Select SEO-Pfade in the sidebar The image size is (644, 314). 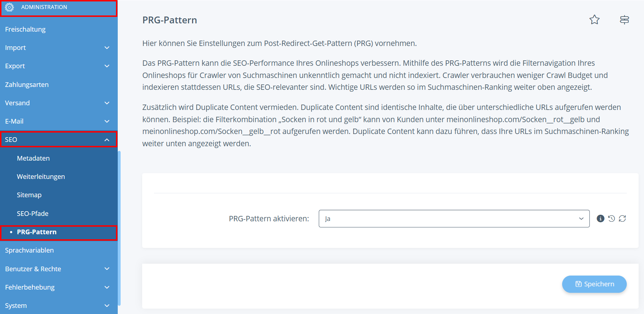point(33,213)
